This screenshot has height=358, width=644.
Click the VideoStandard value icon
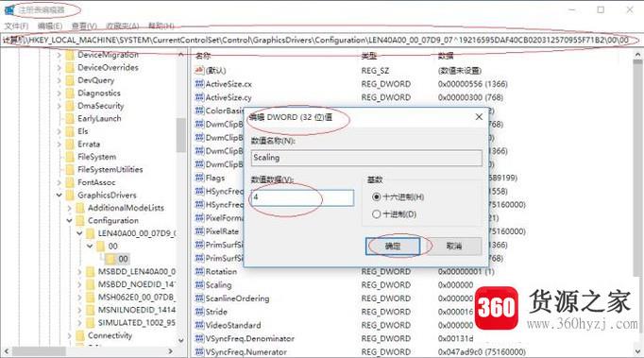click(x=199, y=325)
